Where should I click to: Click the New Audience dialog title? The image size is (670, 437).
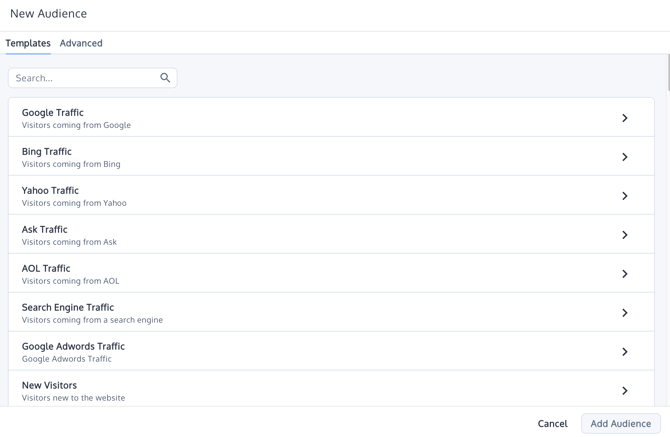(48, 14)
